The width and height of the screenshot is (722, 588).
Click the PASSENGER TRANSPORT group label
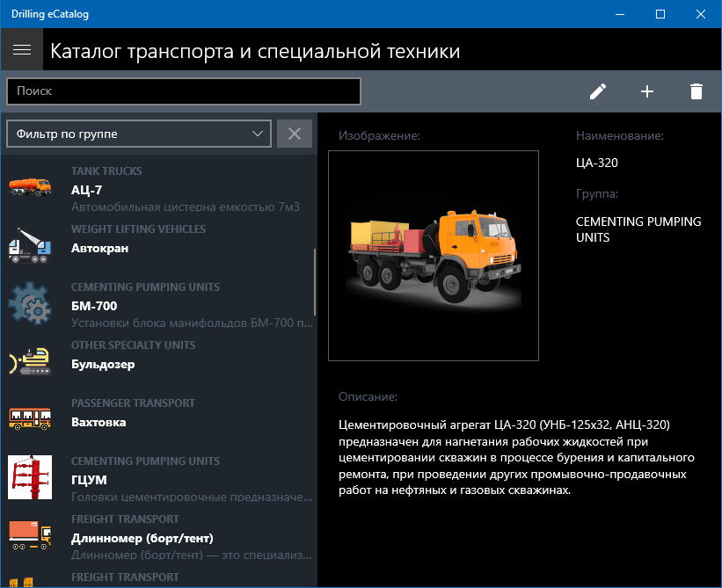coord(133,403)
